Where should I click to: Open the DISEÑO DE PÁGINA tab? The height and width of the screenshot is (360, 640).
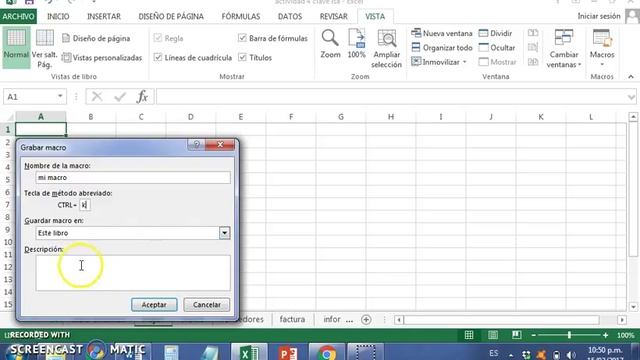tap(171, 17)
